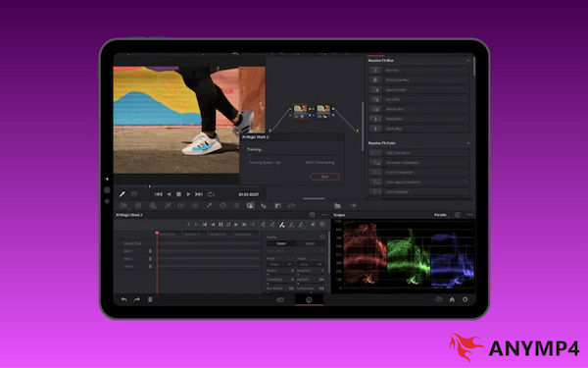This screenshot has width=588, height=368.
Task: Play the clip in reverse in viewer
Action: [x=169, y=194]
